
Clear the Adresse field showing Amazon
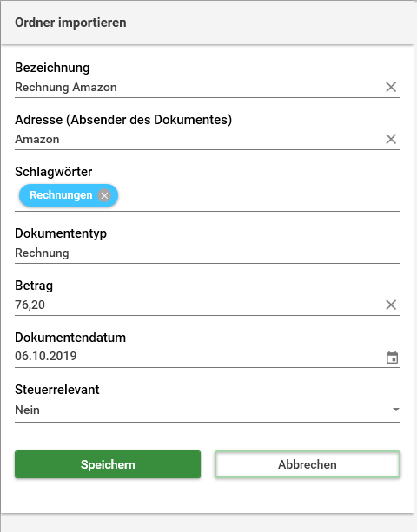coord(391,139)
